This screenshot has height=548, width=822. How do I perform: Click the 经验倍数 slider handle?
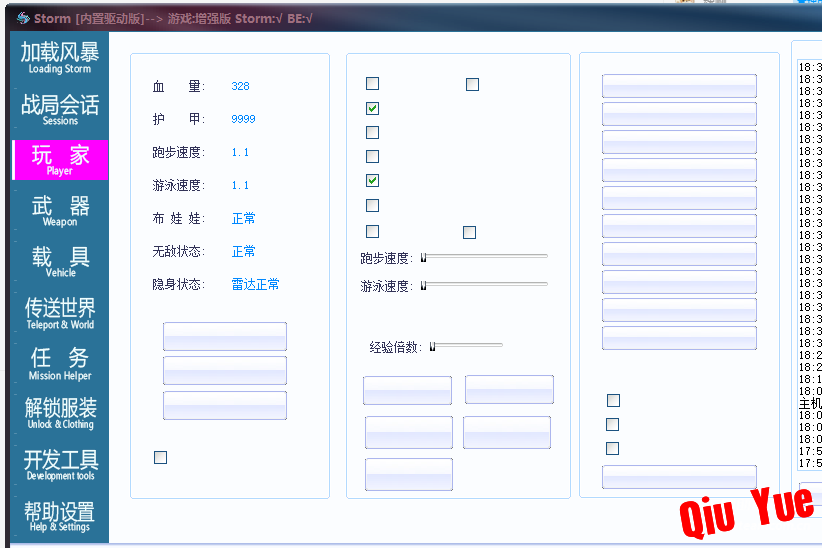(432, 347)
